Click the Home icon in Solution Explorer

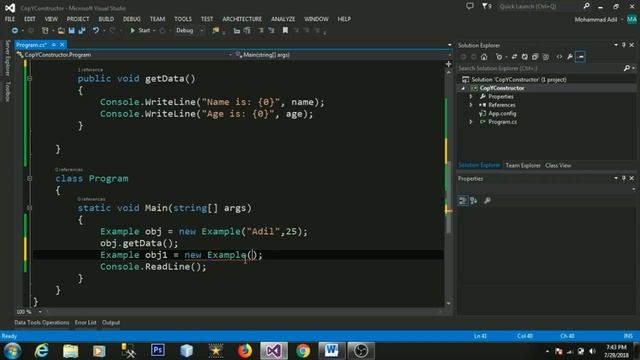(484, 57)
